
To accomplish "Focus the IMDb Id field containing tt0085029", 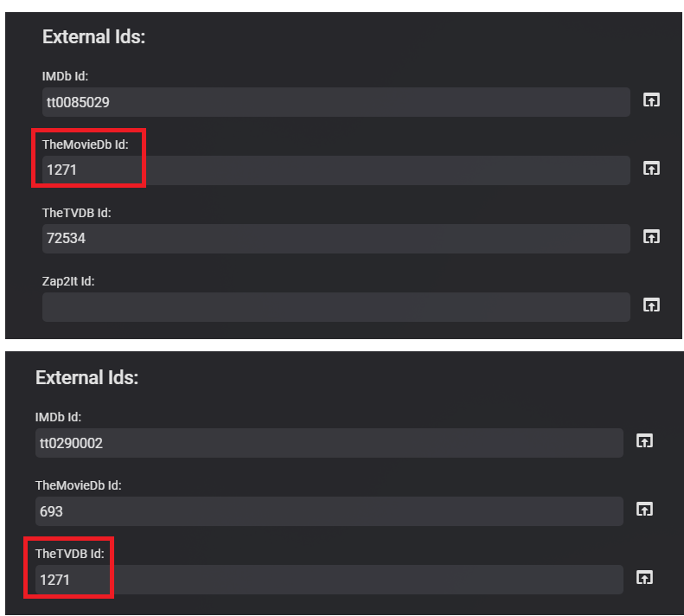I will point(336,102).
